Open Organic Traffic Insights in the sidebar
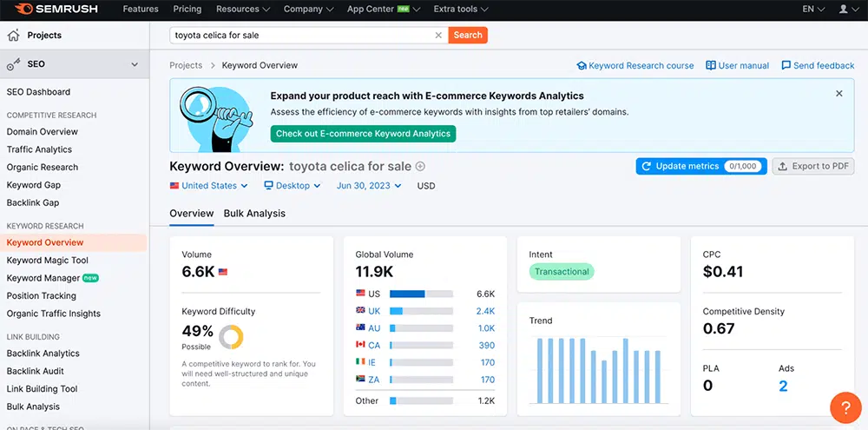Viewport: 868px width, 430px height. (x=54, y=314)
